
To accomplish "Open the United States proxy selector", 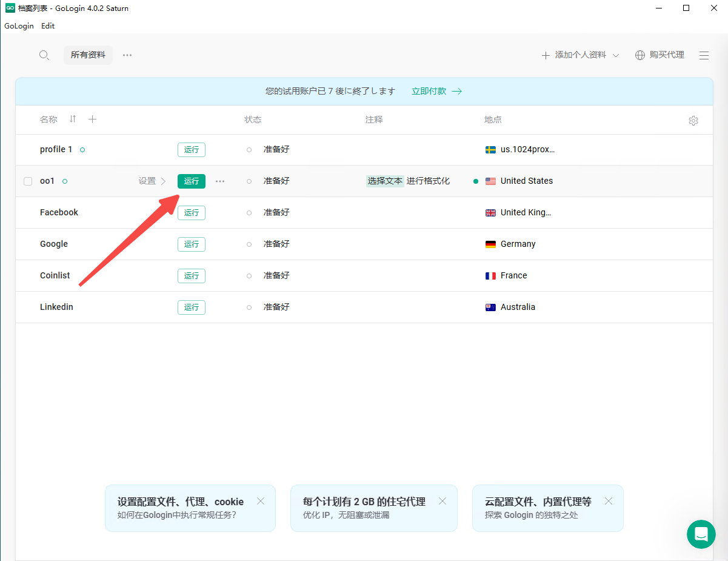I will click(x=526, y=181).
